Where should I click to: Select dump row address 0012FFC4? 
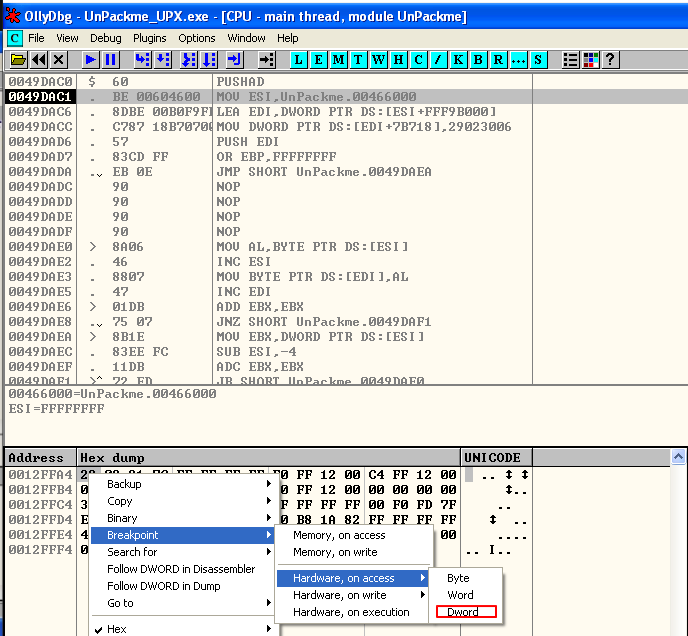(40, 505)
